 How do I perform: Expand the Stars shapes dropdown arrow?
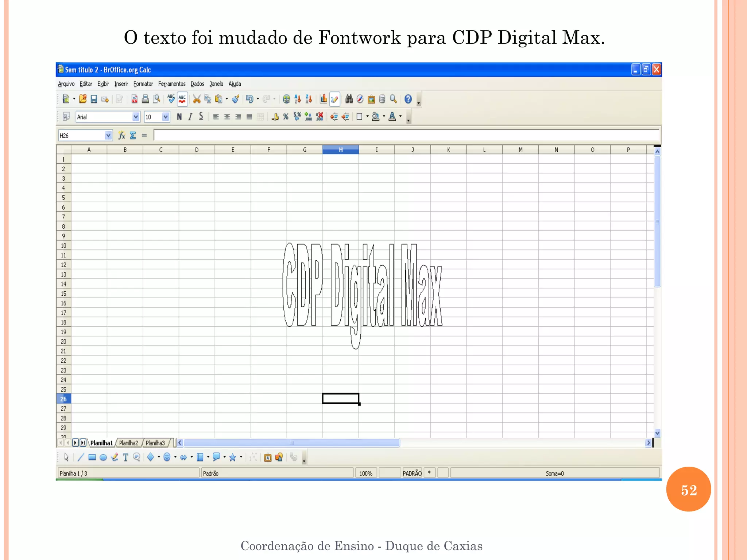pos(241,457)
